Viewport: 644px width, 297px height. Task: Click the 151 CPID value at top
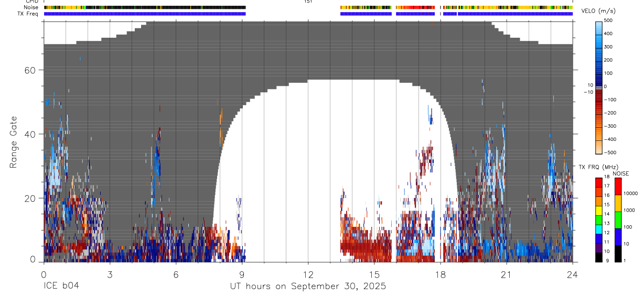308,2
